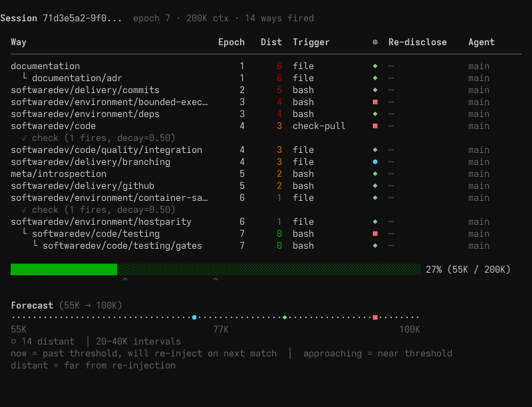The height and width of the screenshot is (407, 532).
Task: Click the red square marker on Forecast timeline
Action: [375, 317]
